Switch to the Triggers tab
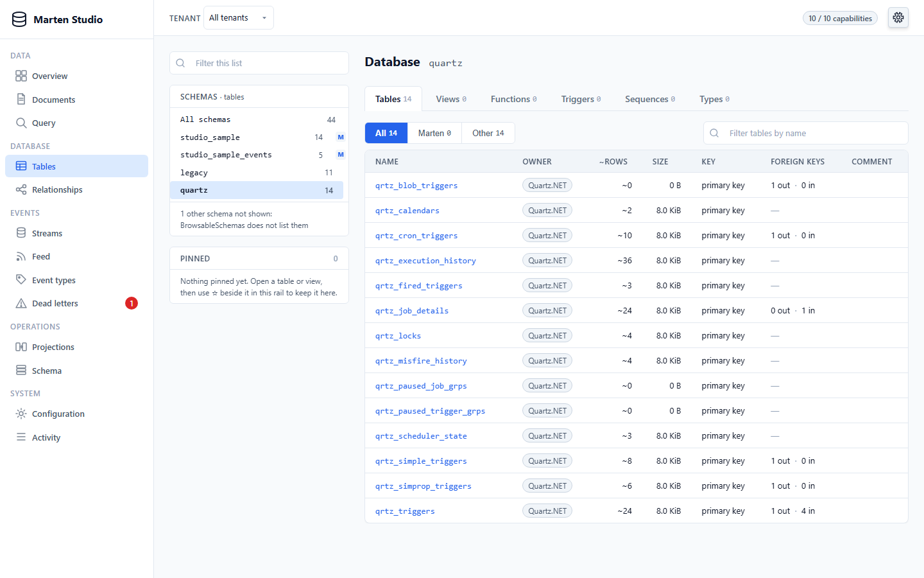924x578 pixels. pos(581,99)
